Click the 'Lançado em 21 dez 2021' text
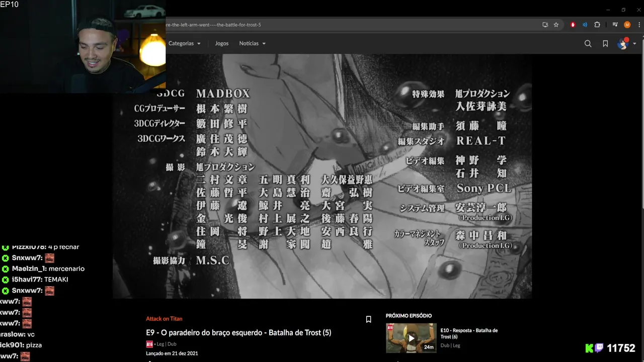Viewport: 644px width, 362px height. (x=172, y=353)
